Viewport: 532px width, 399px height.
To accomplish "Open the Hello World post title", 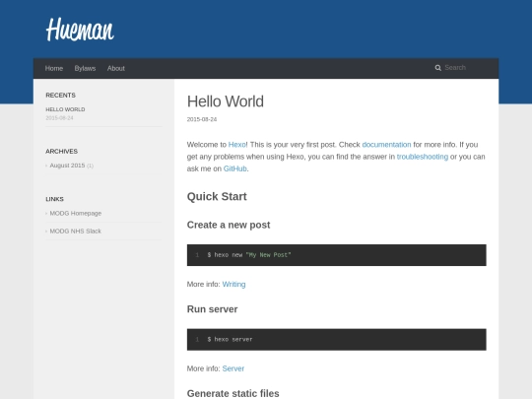I will click(226, 101).
